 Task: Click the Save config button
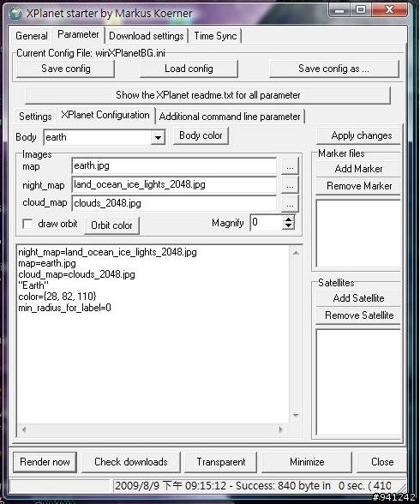coord(65,69)
